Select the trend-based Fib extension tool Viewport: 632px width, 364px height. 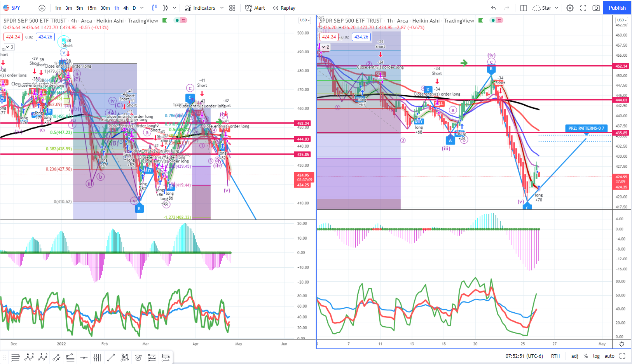(x=166, y=357)
